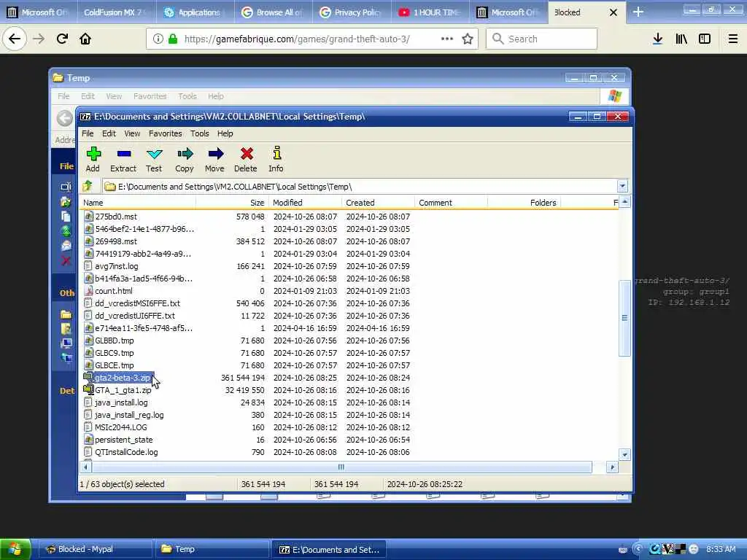Viewport: 747px width, 560px height.
Task: Open the browser Downloads panel
Action: [658, 39]
